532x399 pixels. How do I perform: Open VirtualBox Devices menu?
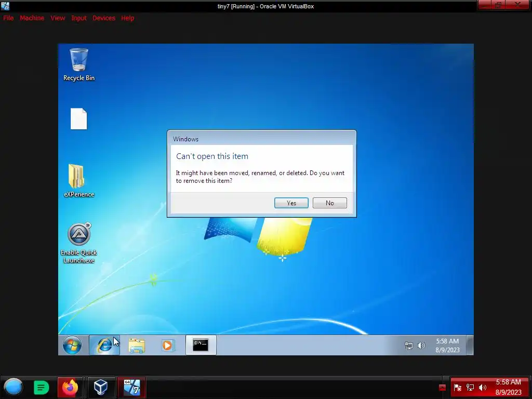pyautogui.click(x=104, y=18)
